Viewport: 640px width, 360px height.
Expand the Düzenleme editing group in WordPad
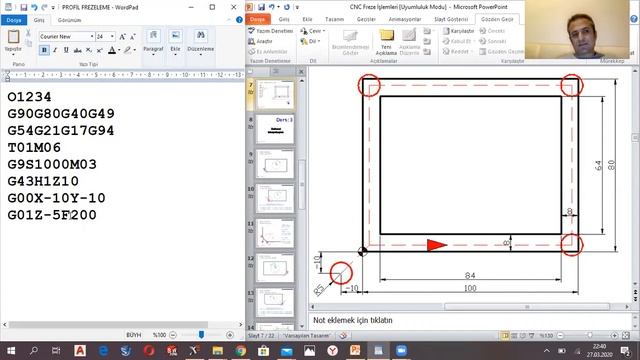[x=201, y=42]
